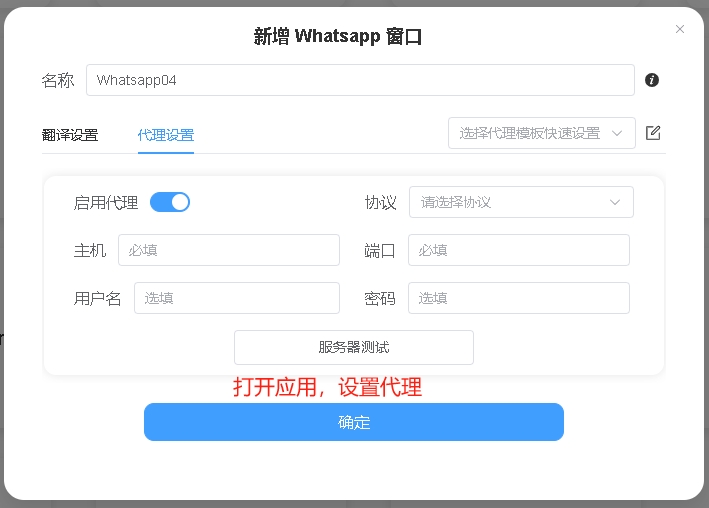Click into the 端口 port input
The width and height of the screenshot is (709, 508).
click(x=519, y=250)
